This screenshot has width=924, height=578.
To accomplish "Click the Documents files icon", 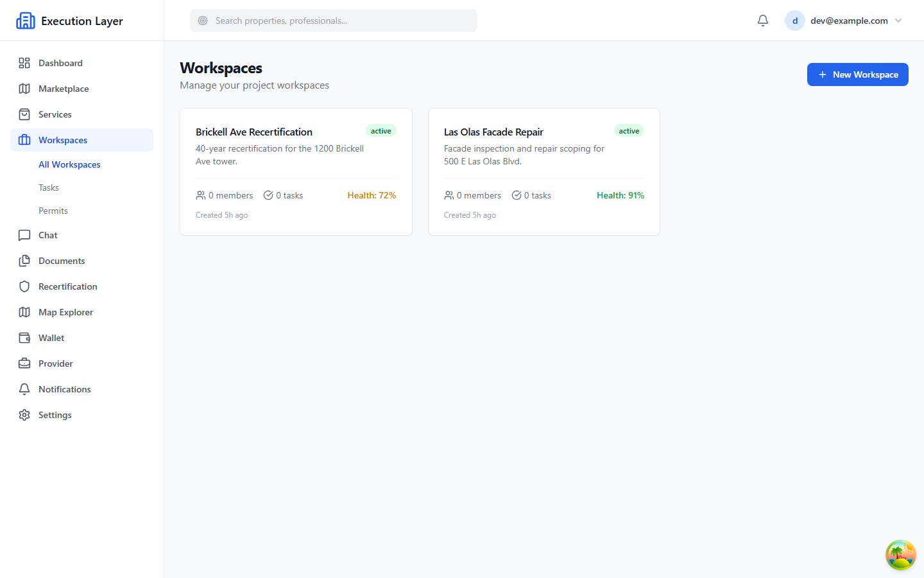I will coord(24,261).
